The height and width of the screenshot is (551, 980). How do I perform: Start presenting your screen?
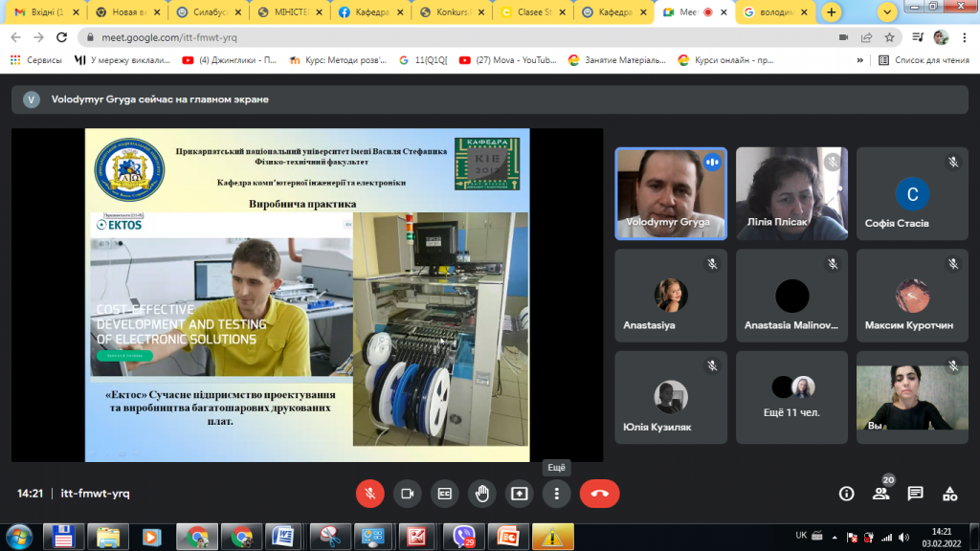520,494
